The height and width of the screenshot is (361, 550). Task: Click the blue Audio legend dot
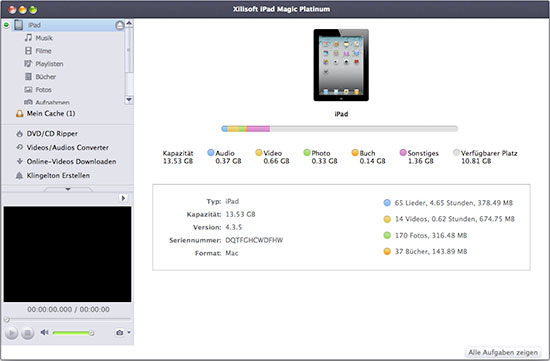tap(211, 152)
